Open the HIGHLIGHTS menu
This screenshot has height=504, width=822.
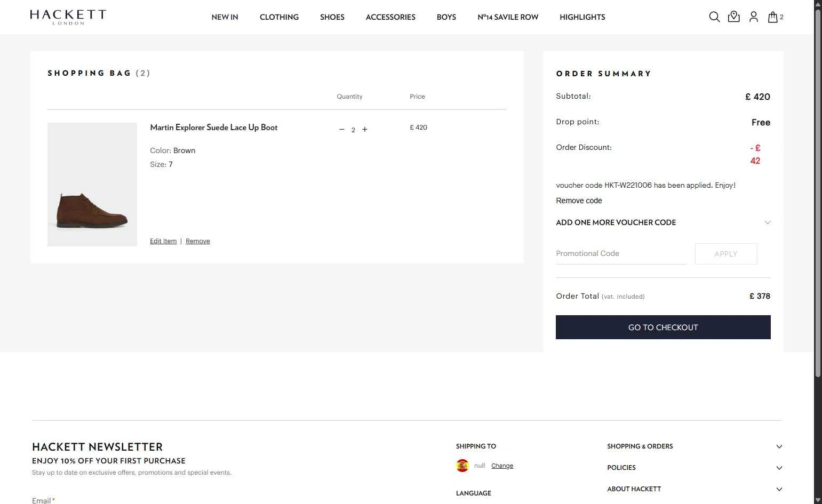coord(582,17)
